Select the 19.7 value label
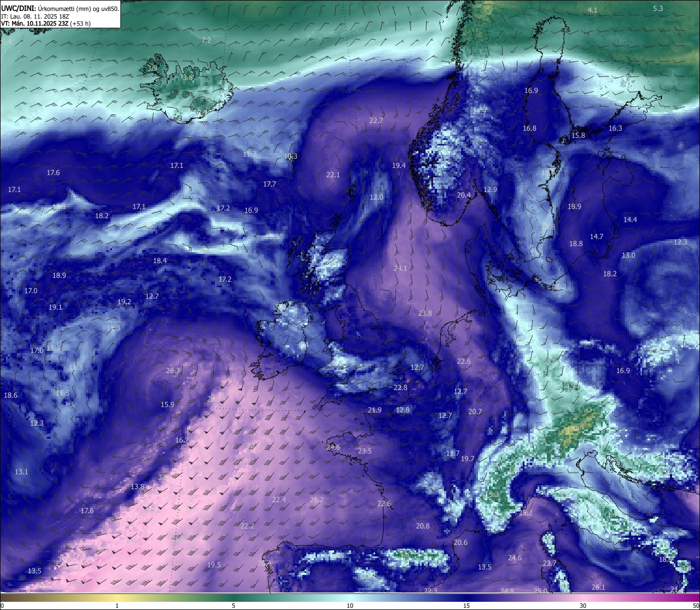The height and width of the screenshot is (610, 700). (468, 458)
